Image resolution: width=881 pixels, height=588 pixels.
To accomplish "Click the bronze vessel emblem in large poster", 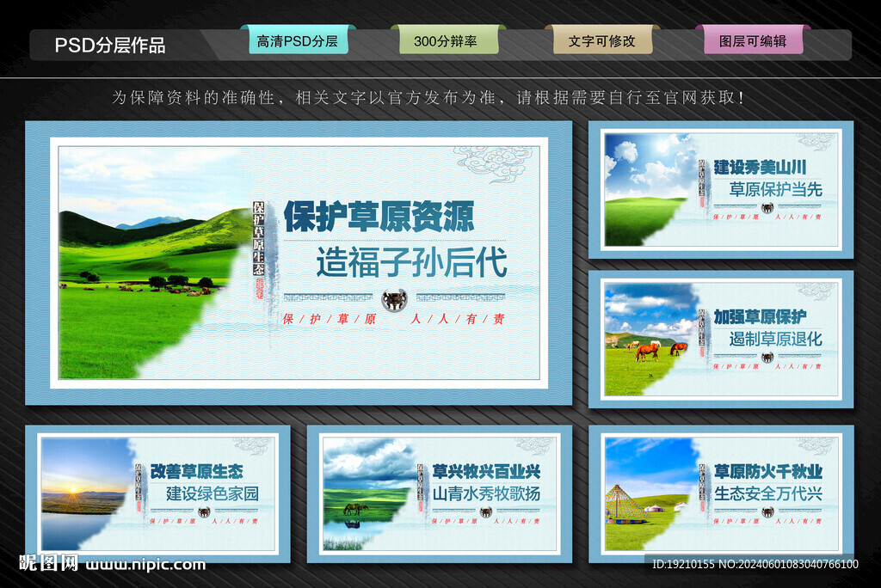I will click(394, 300).
